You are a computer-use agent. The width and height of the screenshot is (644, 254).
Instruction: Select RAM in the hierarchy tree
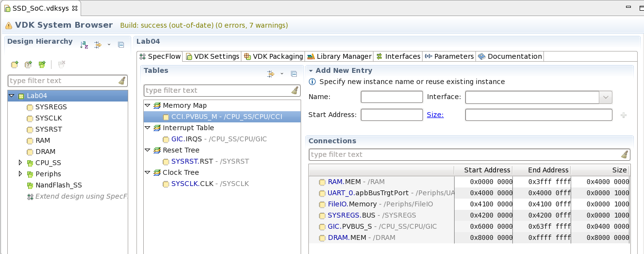pos(43,140)
